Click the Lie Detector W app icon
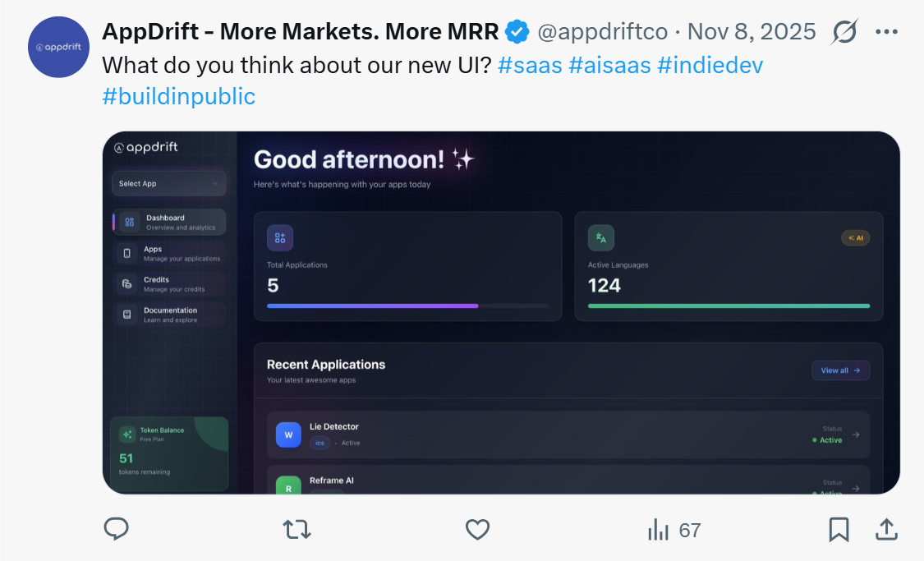Viewport: 924px width, 561px height. point(289,435)
